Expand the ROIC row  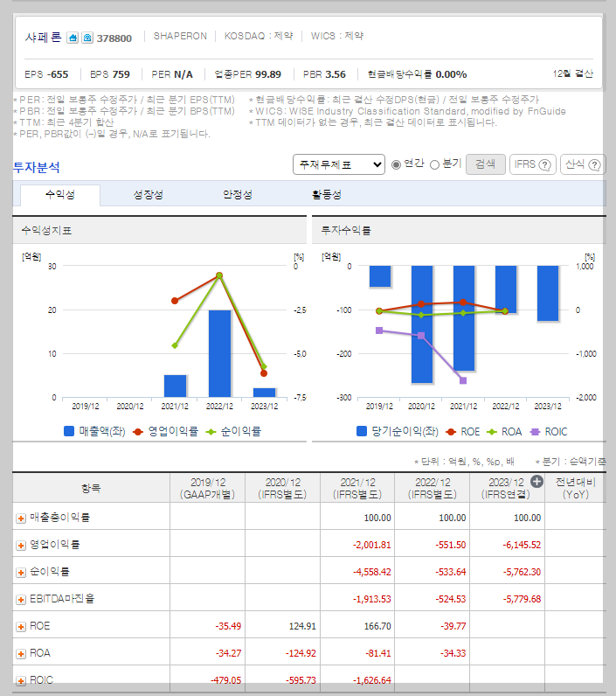21,680
